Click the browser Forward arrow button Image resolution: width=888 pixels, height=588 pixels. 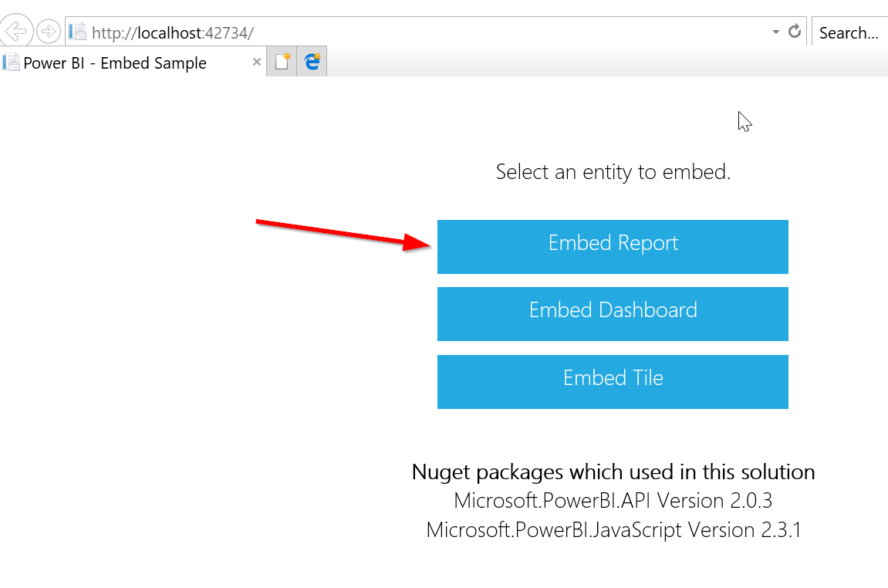pos(48,32)
